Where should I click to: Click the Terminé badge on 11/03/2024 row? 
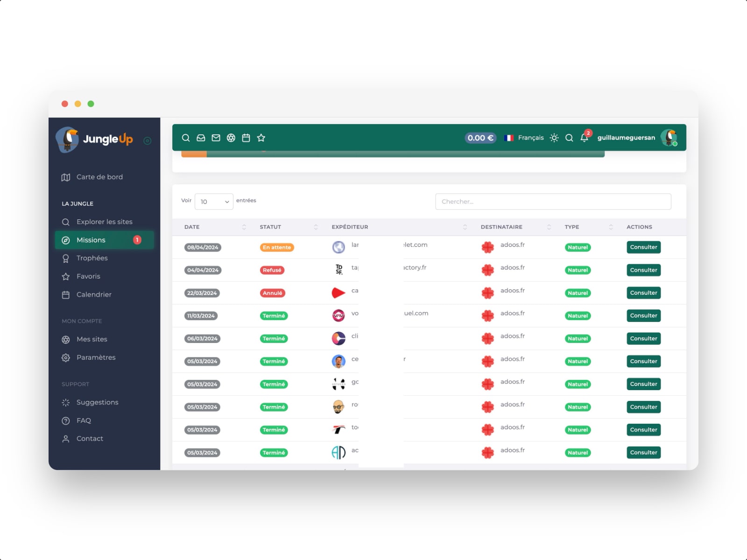(x=274, y=316)
